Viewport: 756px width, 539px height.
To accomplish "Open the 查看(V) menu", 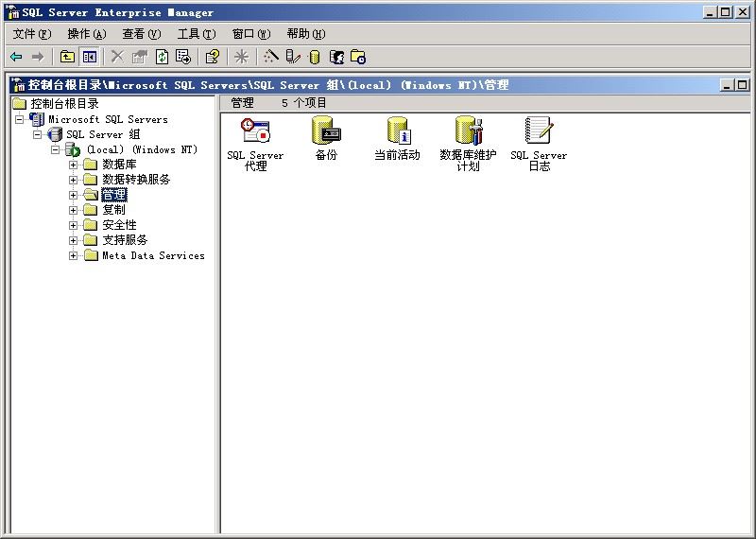I will (141, 34).
